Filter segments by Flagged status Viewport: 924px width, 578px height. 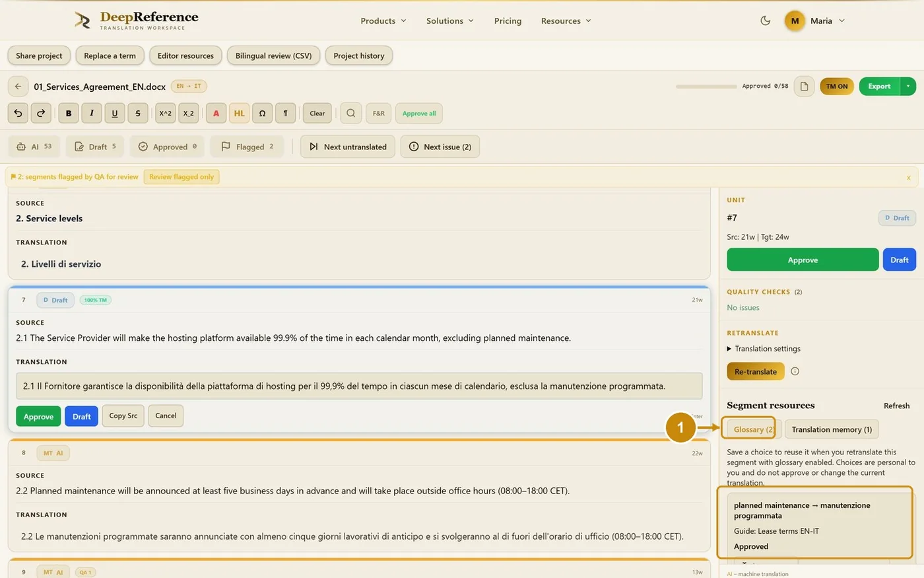click(x=247, y=147)
